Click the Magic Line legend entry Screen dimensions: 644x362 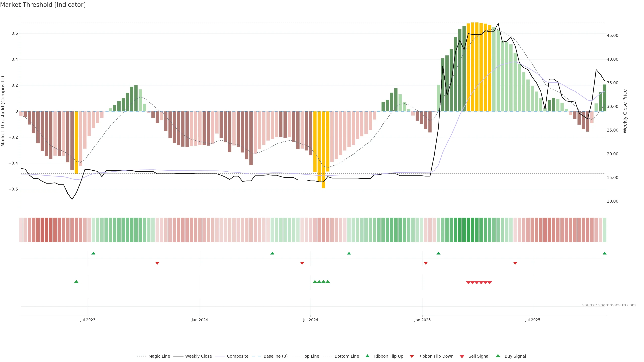pyautogui.click(x=159, y=356)
